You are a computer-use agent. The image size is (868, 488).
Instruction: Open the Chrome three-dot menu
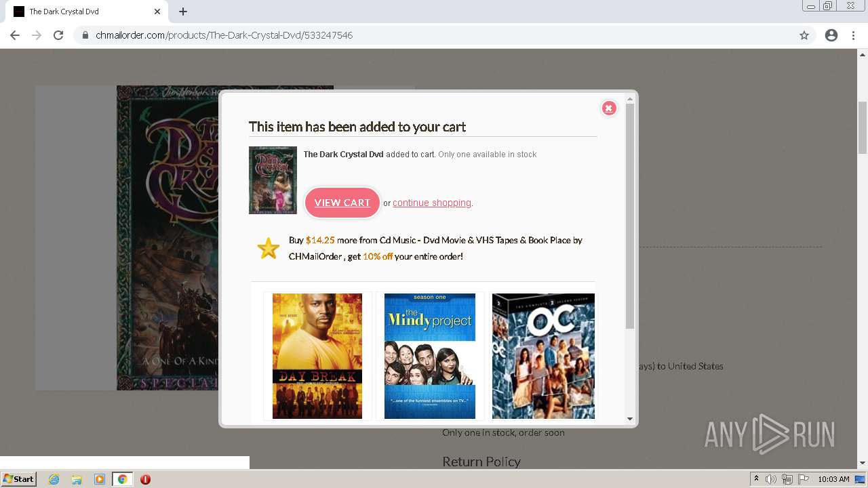pos(853,35)
